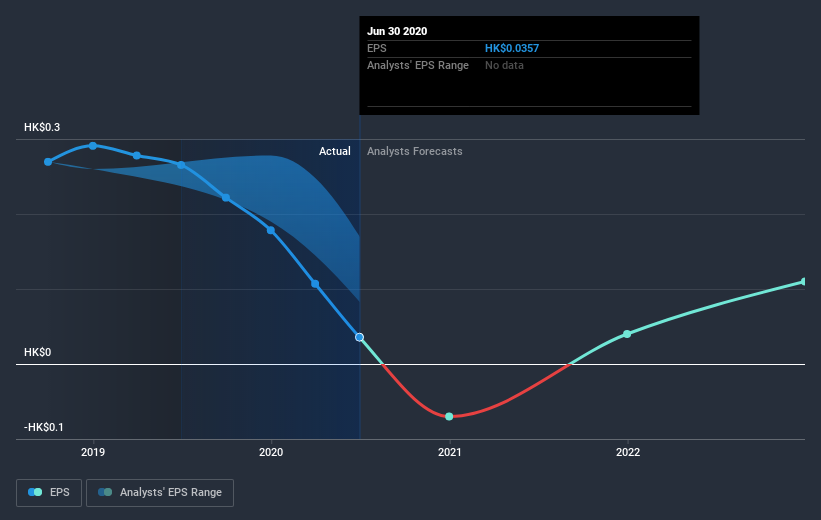
Task: Click the 2021 x-axis label
Action: point(449,452)
